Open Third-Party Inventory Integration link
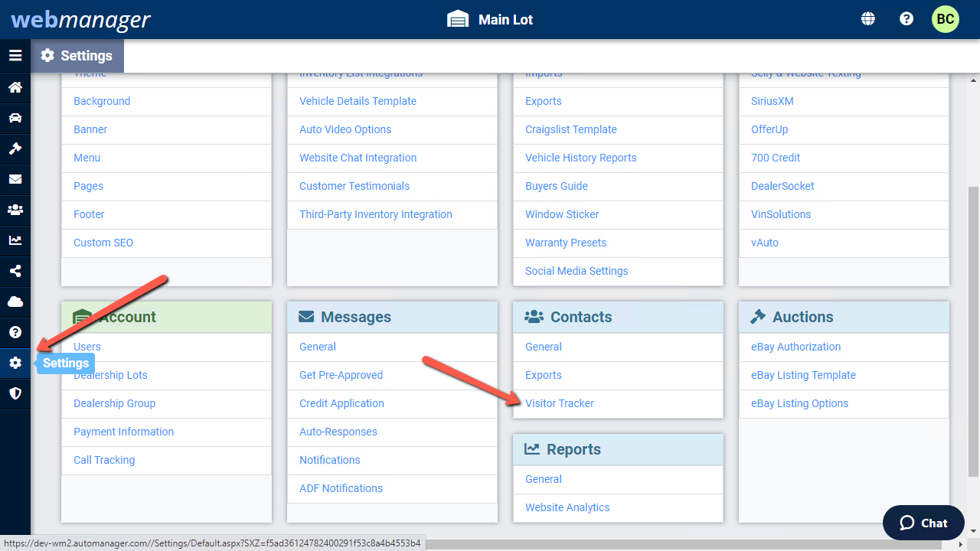The height and width of the screenshot is (551, 980). (x=376, y=214)
